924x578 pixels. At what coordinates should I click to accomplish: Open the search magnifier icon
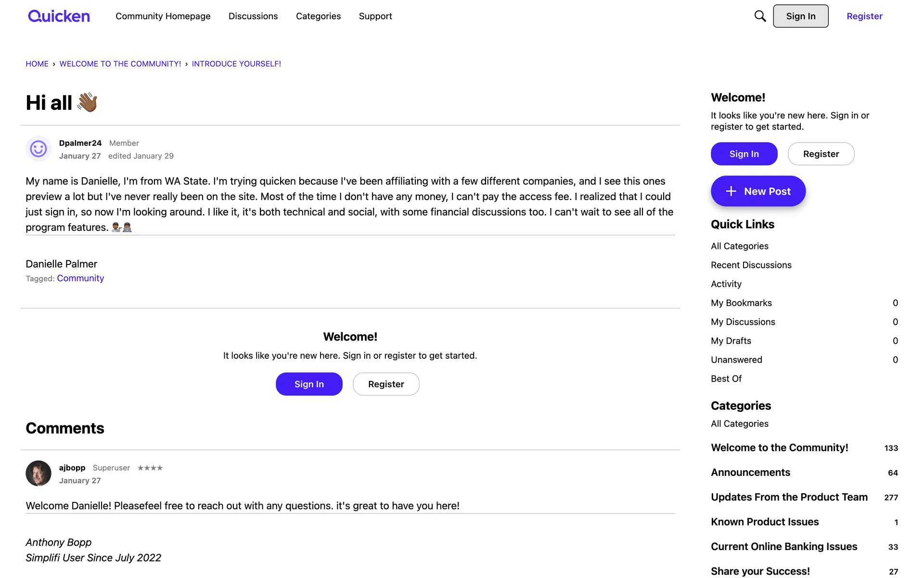[760, 16]
